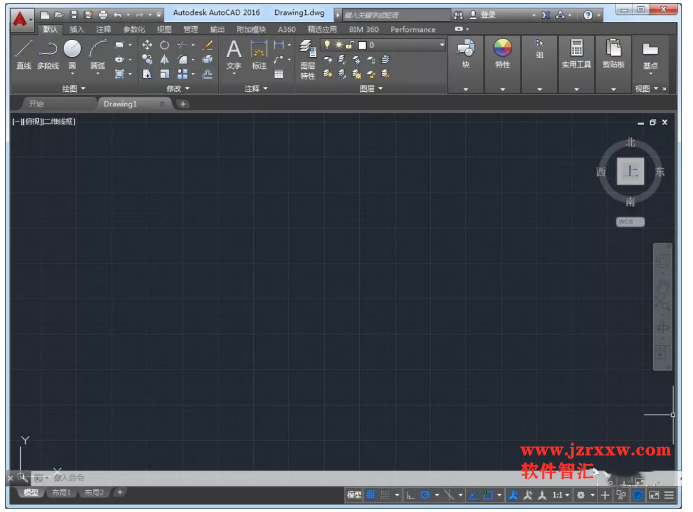Click the Plot printer icon in quick access toolbar
Viewport: 693px width, 512px height.
103,15
